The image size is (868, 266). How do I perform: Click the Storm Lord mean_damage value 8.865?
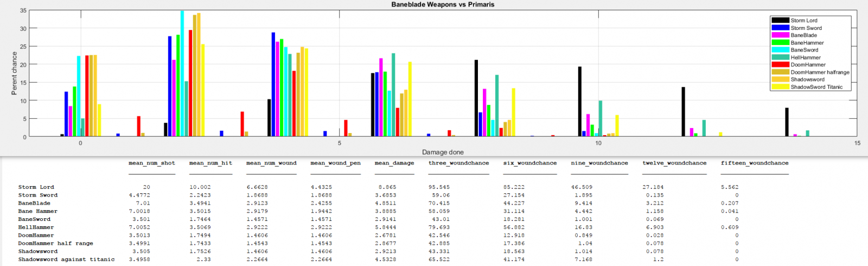coord(387,187)
